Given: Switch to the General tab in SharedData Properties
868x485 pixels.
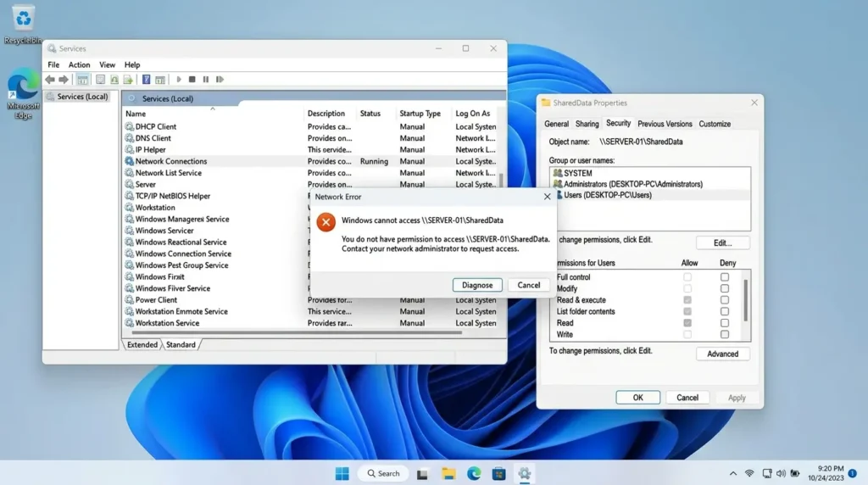Looking at the screenshot, I should (x=556, y=124).
